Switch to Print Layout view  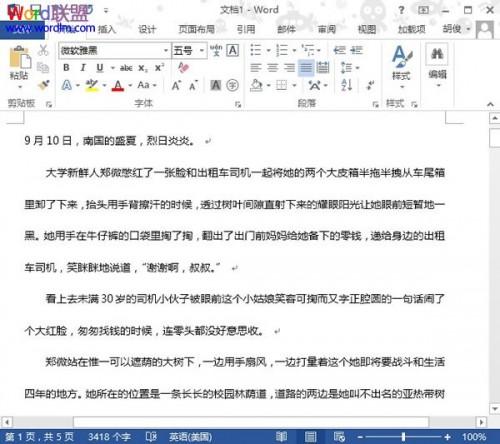pos(310,437)
